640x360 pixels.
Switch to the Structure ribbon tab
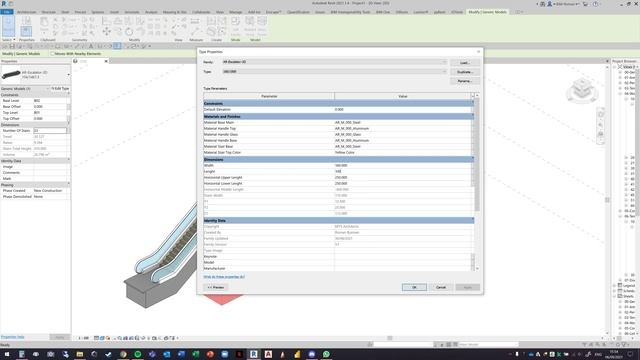(49, 12)
